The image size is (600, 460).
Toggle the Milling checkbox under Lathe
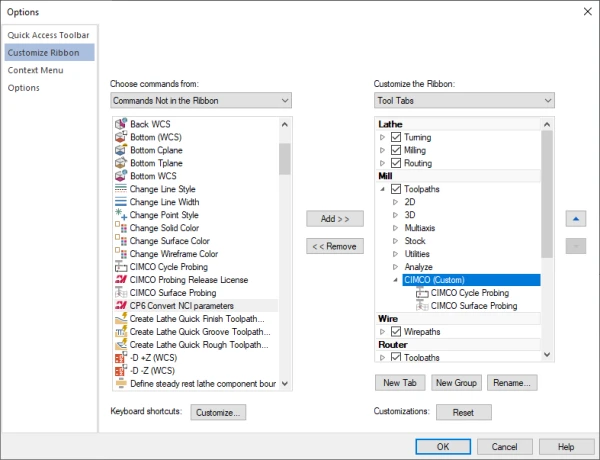(397, 150)
